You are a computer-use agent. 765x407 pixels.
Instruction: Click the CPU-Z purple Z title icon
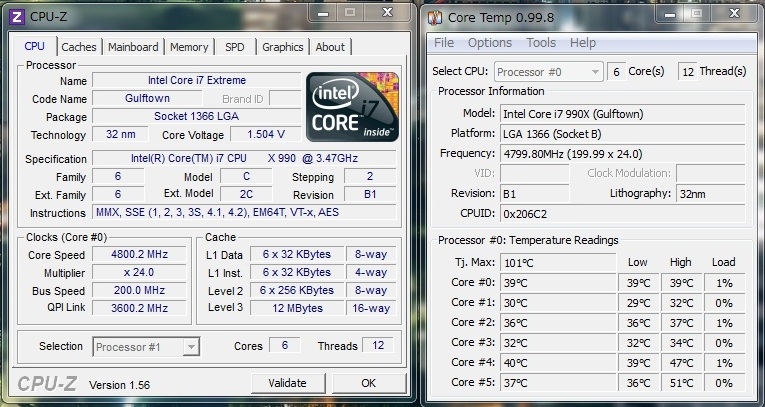(17, 17)
